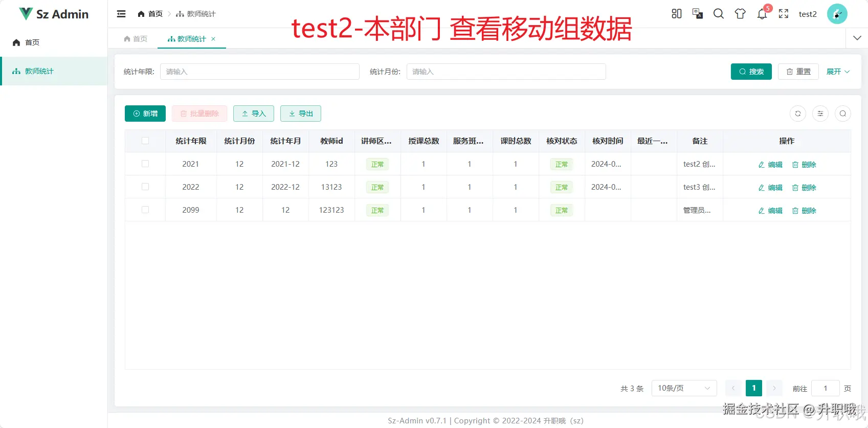Viewport: 868px width, 428px height.
Task: Focus the 前往 page number input
Action: 826,388
